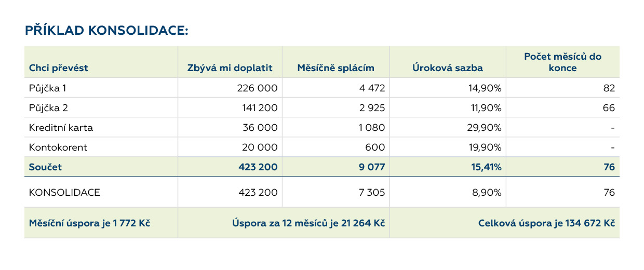Click the "PŘÍKLAD KONSOLIDACE:" heading
The width and height of the screenshot is (644, 270).
[x=106, y=31]
